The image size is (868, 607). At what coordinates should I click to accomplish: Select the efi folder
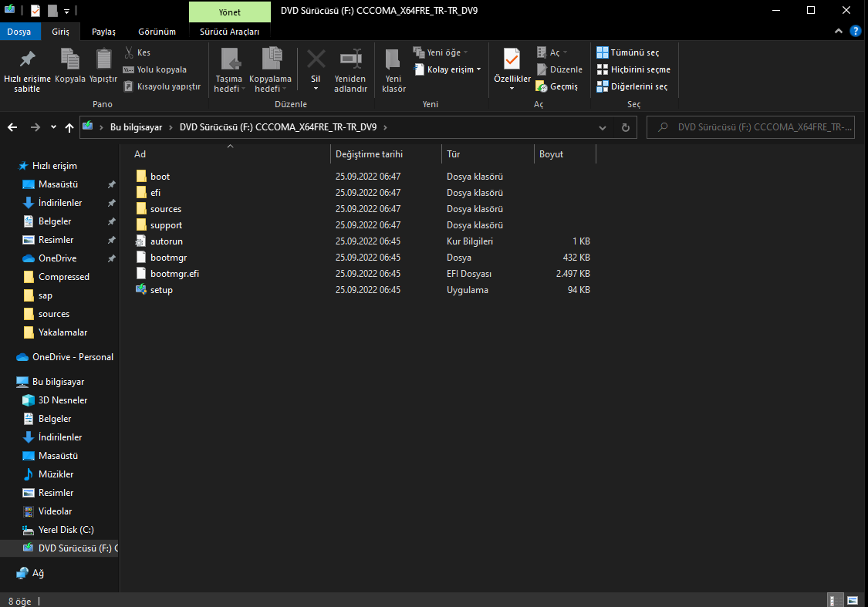(x=156, y=193)
